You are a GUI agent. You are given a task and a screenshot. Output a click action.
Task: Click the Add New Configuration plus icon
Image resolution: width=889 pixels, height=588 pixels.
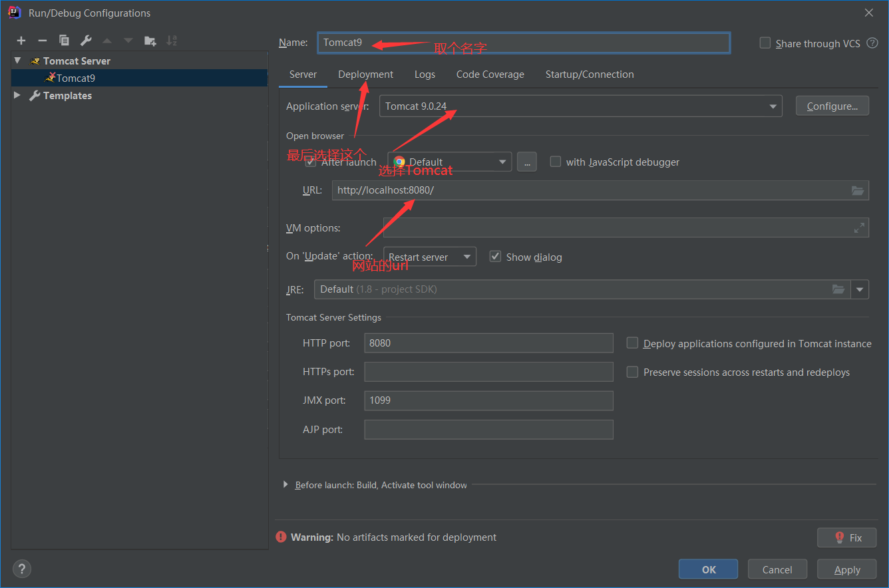[x=21, y=41]
